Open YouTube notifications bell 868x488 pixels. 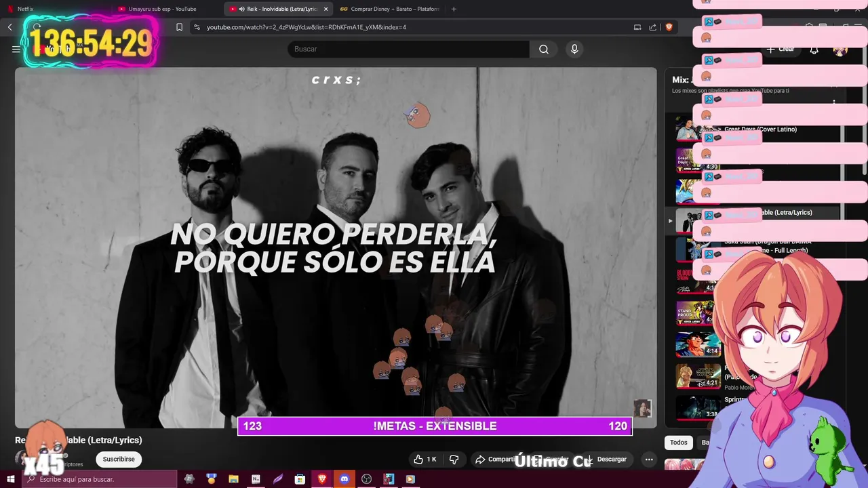click(814, 49)
